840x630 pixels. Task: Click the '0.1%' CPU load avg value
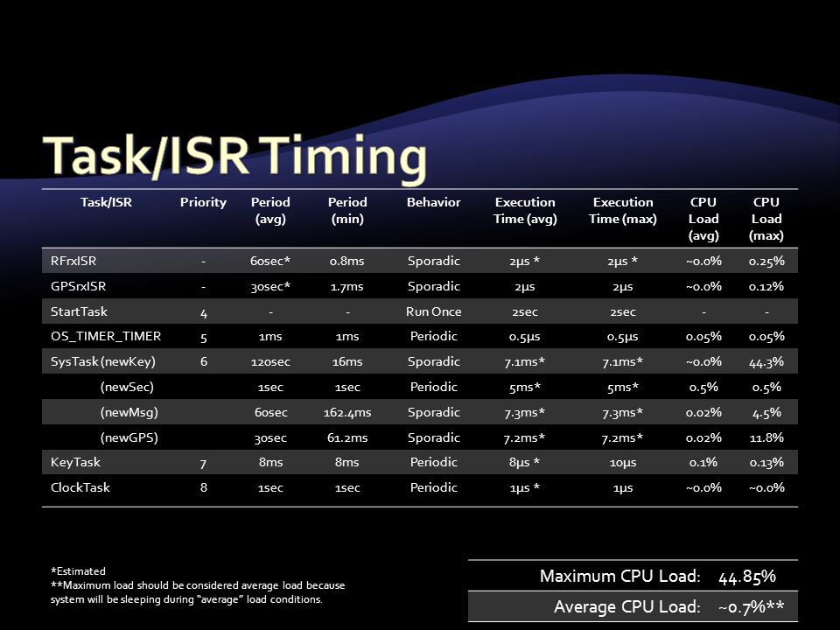point(703,462)
